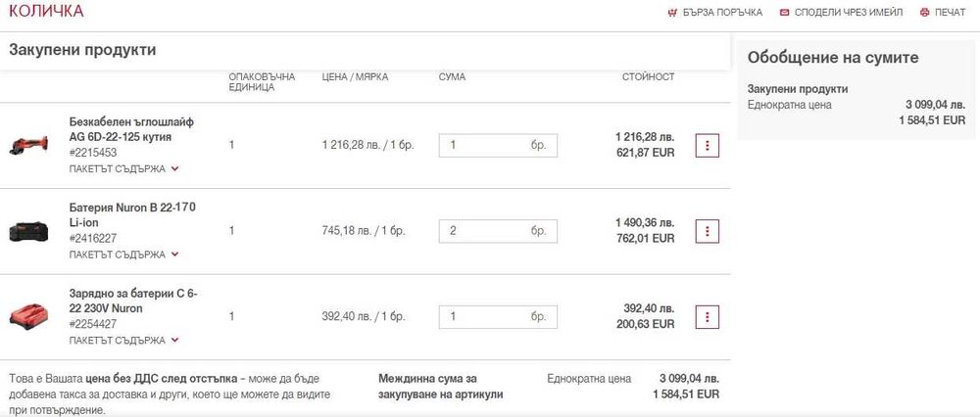980x417 pixels.
Task: Click quantity field for C 6-22 charger
Action: pos(498,317)
